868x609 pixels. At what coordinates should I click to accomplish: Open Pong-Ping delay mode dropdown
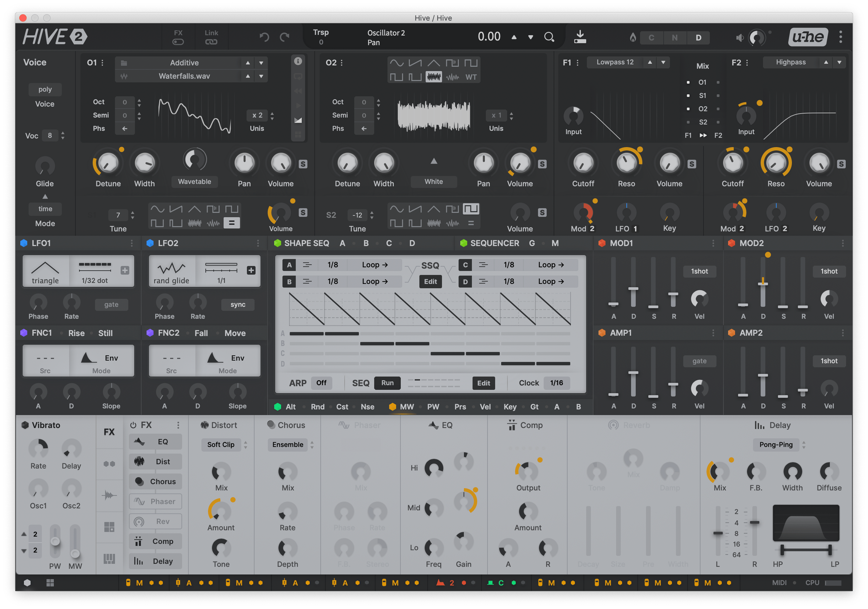click(776, 445)
